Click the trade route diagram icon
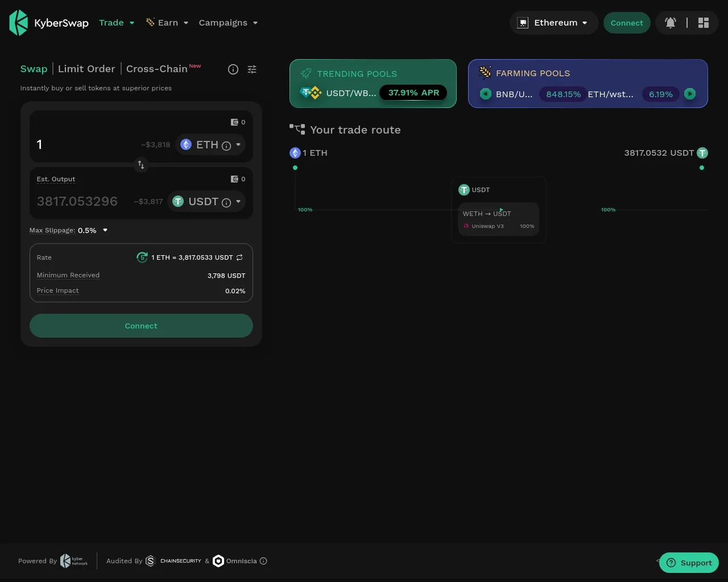The width and height of the screenshot is (728, 582). coord(297,129)
